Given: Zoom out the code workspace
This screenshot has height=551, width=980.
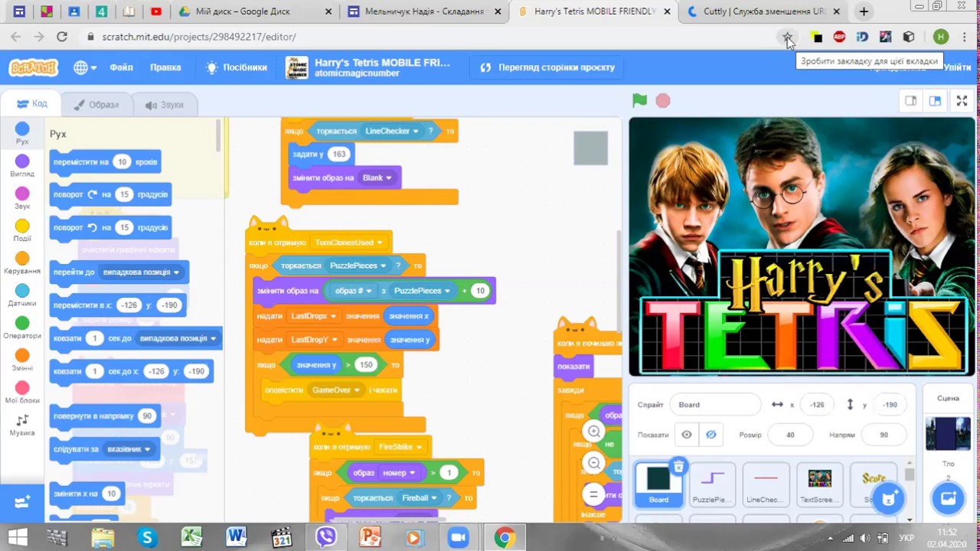Looking at the screenshot, I should (x=593, y=463).
